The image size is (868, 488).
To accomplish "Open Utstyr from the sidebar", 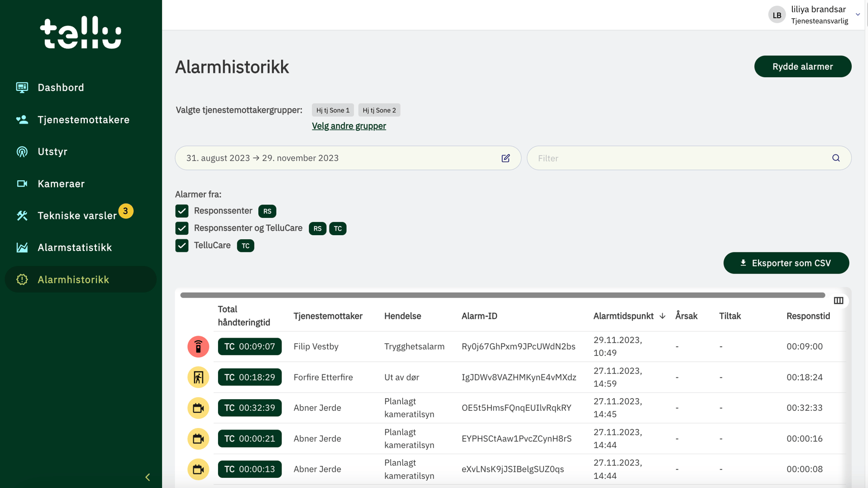I will pos(52,151).
